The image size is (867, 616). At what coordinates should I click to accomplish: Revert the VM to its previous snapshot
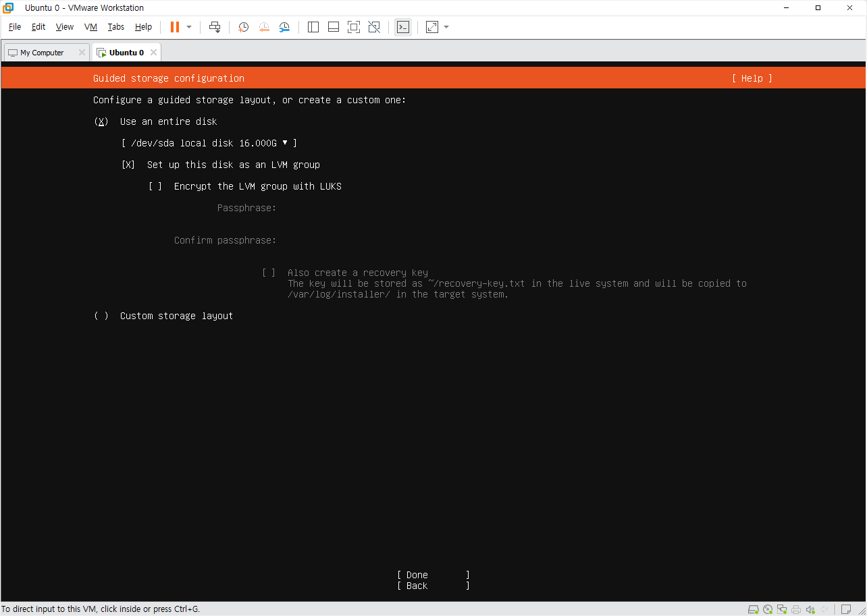pyautogui.click(x=264, y=27)
